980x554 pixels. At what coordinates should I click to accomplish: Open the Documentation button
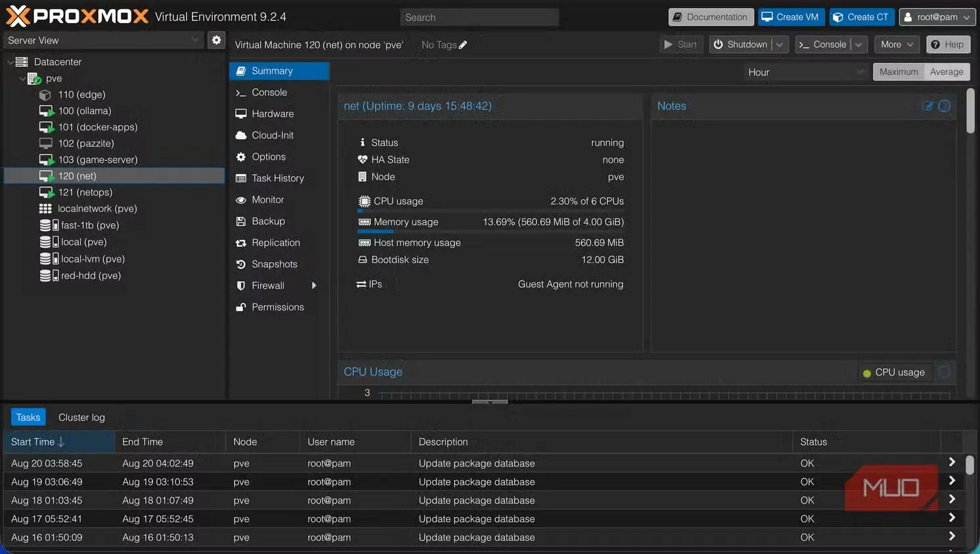click(x=711, y=17)
